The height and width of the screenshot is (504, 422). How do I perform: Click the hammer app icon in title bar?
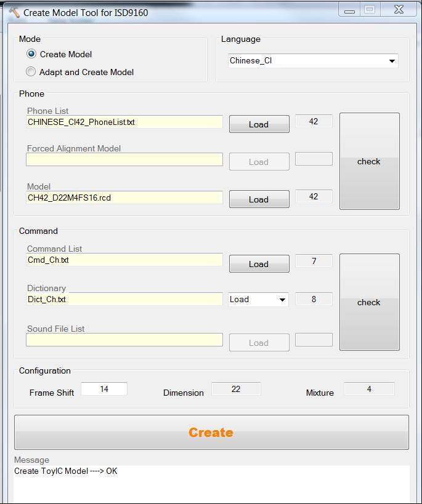pos(14,12)
